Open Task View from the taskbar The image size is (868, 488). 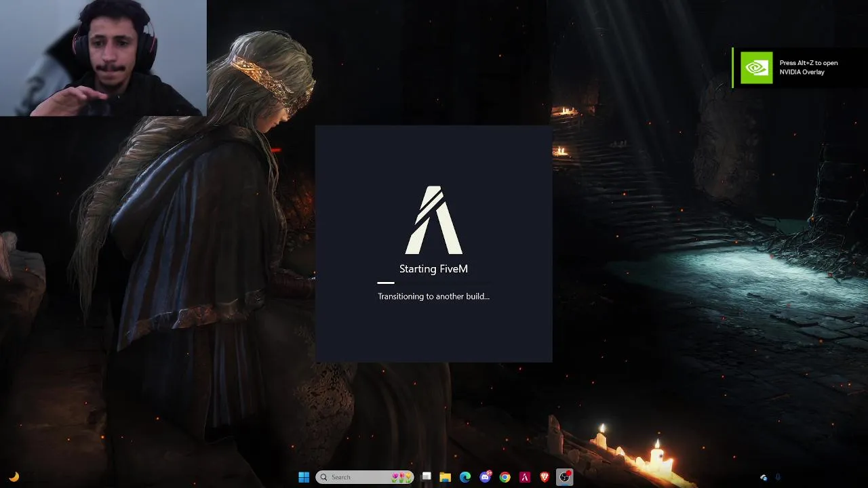(x=426, y=477)
